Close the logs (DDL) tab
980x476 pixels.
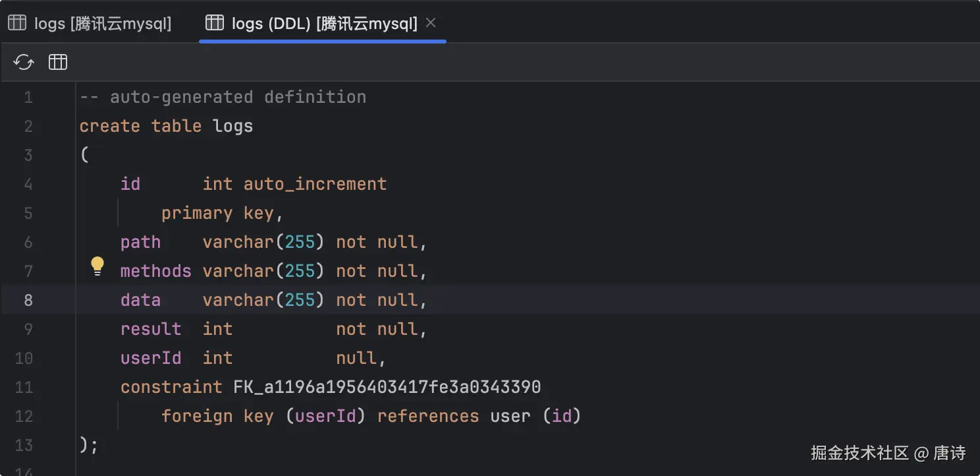431,23
